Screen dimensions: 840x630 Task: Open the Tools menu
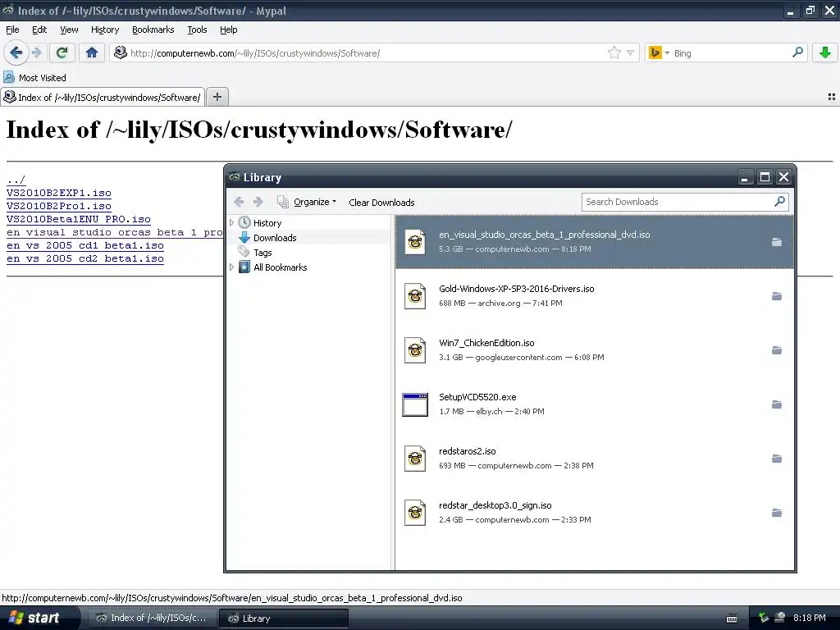pyautogui.click(x=197, y=30)
